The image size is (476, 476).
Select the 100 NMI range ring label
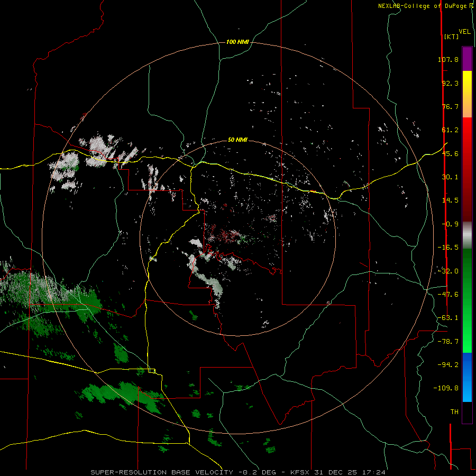click(x=237, y=42)
